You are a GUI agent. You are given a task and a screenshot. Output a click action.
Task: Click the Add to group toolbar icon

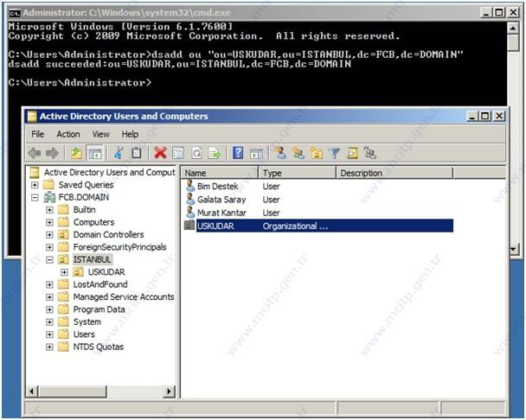(370, 153)
